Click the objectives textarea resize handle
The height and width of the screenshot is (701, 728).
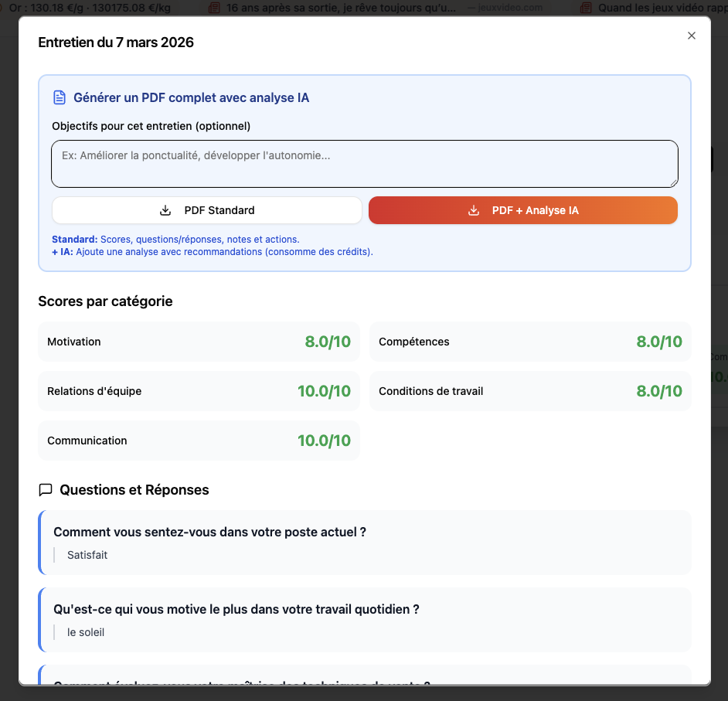[x=674, y=183]
